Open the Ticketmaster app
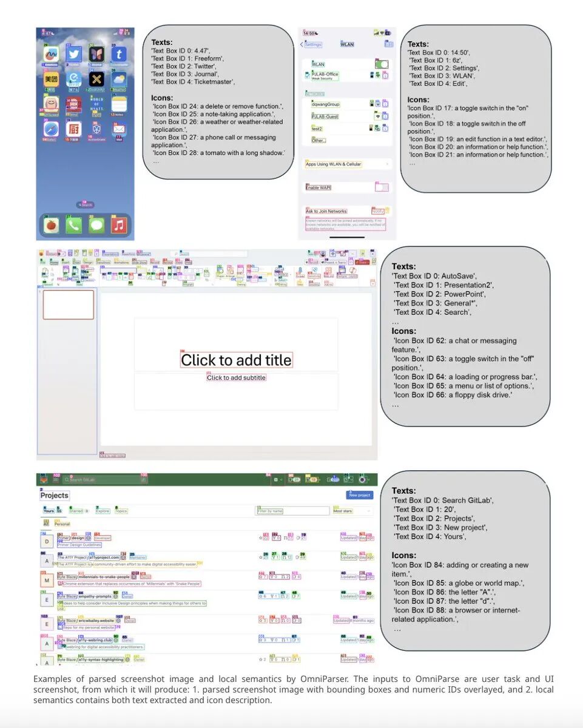This screenshot has height=728, width=583. coord(120,54)
